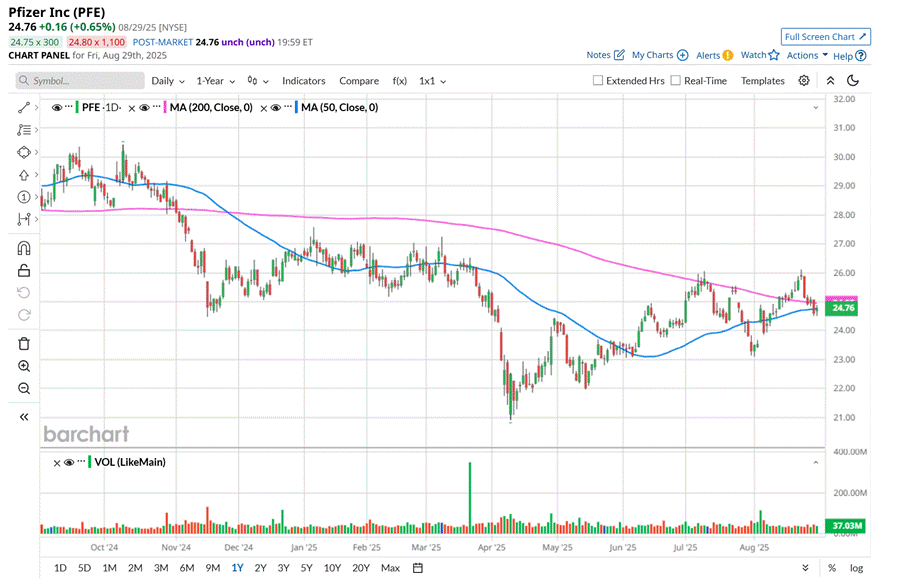Redo the last chart action
Viewport: 903px width, 584px height.
click(x=24, y=315)
